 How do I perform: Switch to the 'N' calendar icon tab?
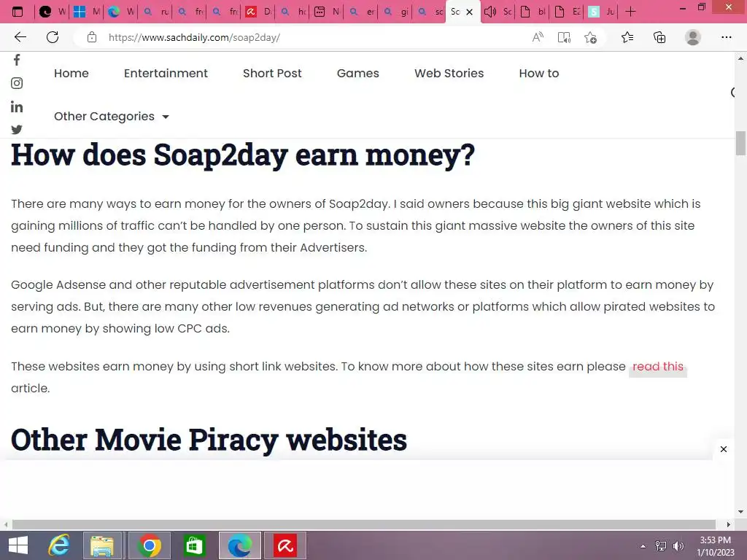[327, 12]
